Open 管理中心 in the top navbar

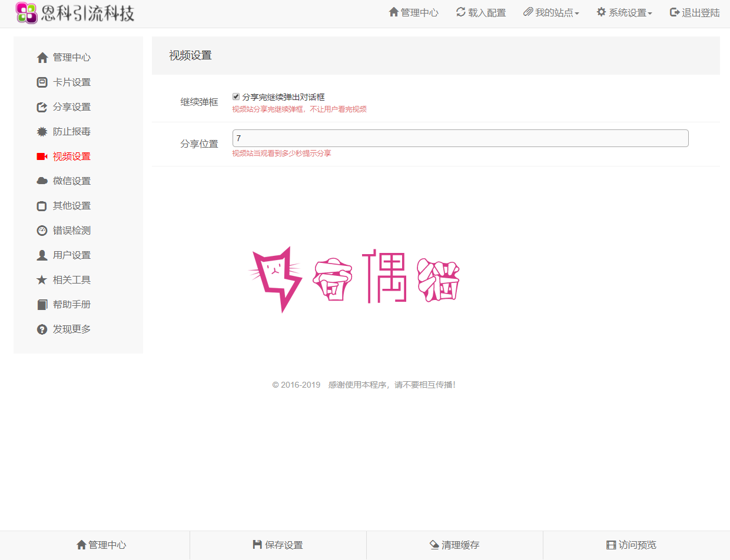pyautogui.click(x=414, y=12)
